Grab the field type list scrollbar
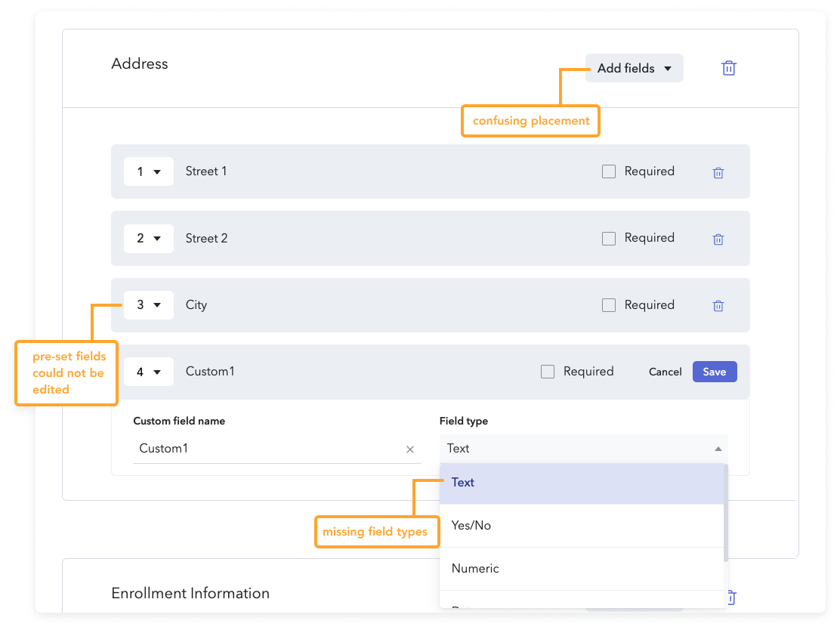This screenshot has height=630, width=840. click(726, 513)
